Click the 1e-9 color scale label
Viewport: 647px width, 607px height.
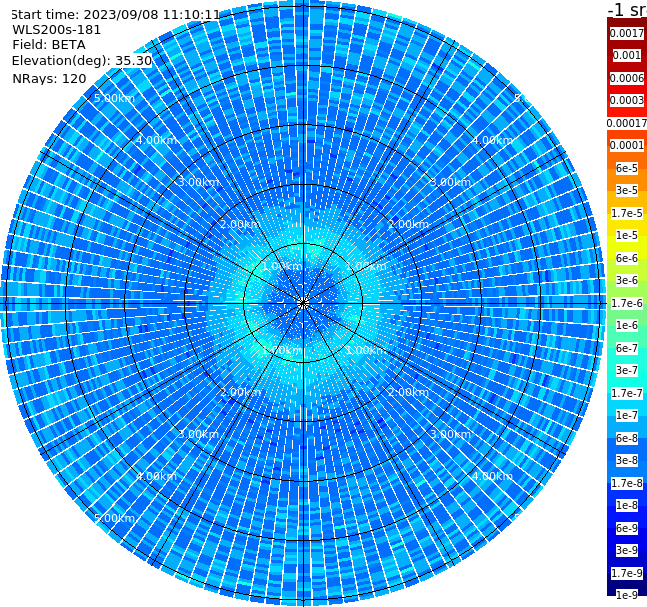[627, 595]
